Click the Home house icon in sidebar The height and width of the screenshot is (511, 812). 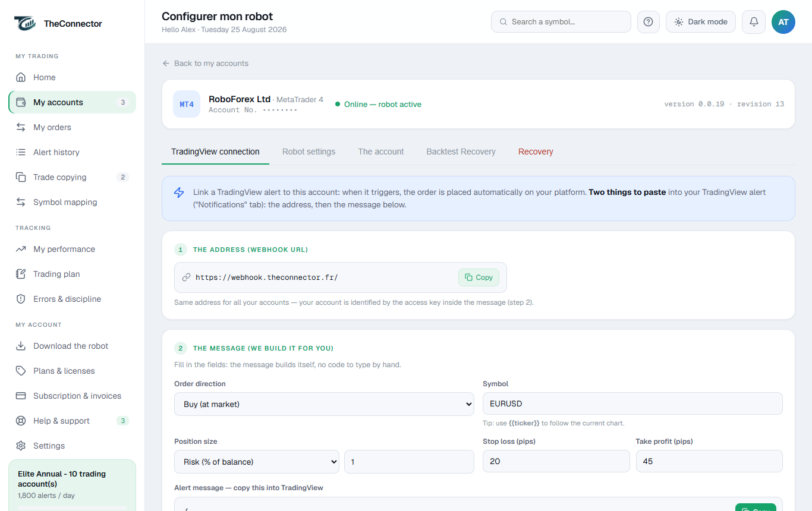(21, 77)
